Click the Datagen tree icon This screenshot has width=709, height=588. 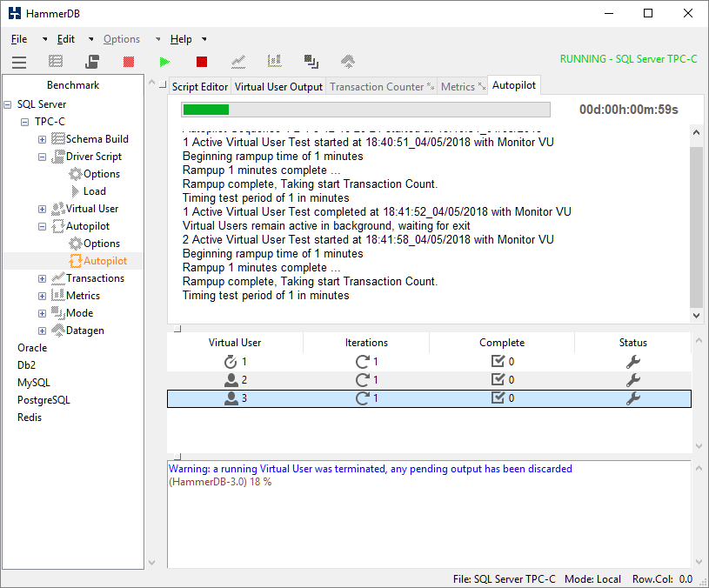(x=58, y=331)
